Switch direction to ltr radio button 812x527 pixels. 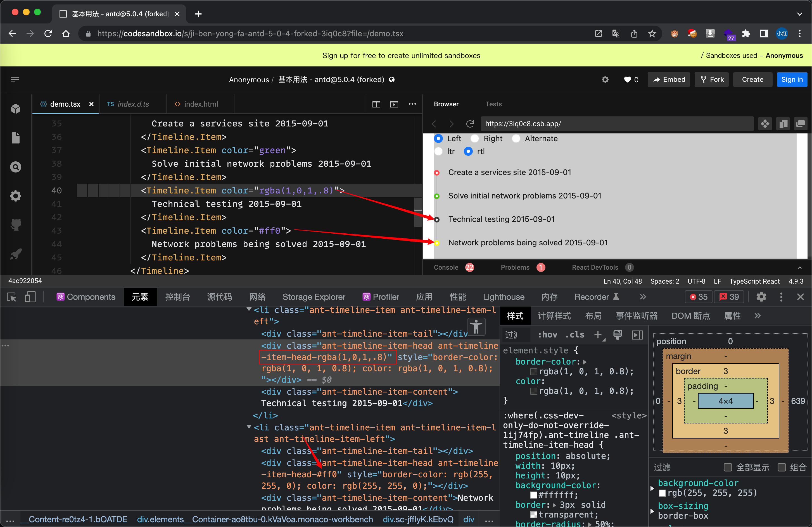[439, 151]
